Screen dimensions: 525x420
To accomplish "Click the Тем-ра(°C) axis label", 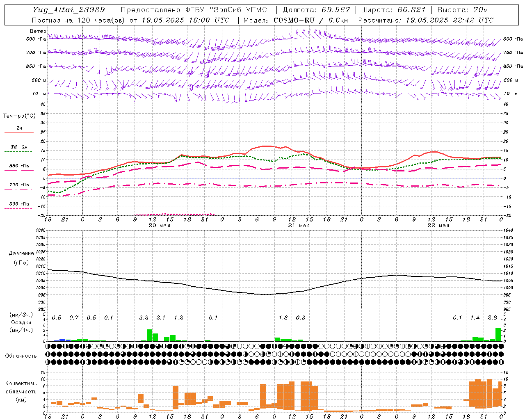I will coord(19,116).
